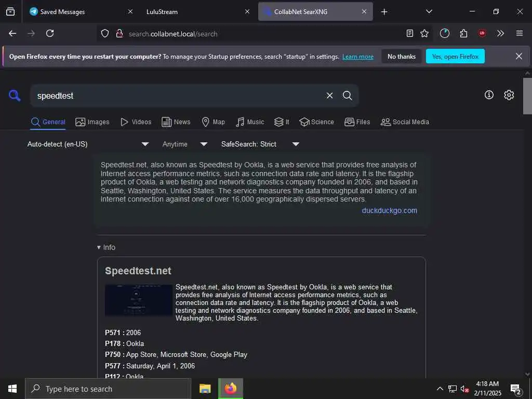Viewport: 532px width, 399px height.
Task: Switch to Files search category
Action: (357, 122)
